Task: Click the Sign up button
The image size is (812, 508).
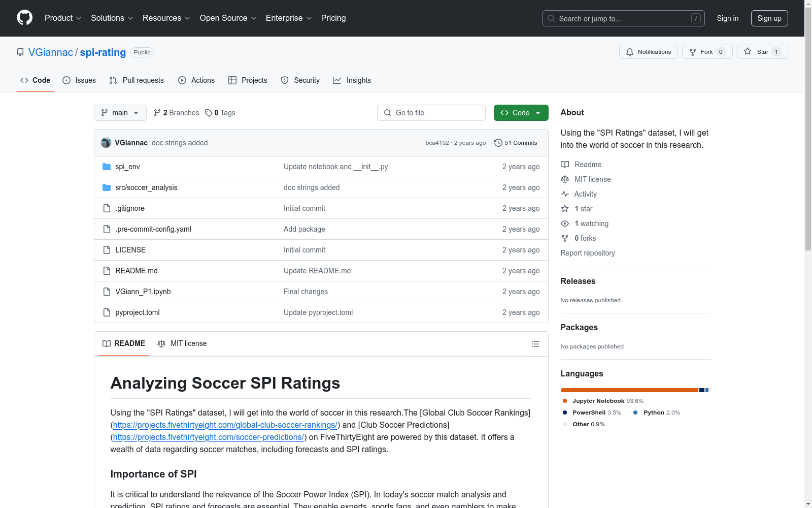Action: pos(769,18)
